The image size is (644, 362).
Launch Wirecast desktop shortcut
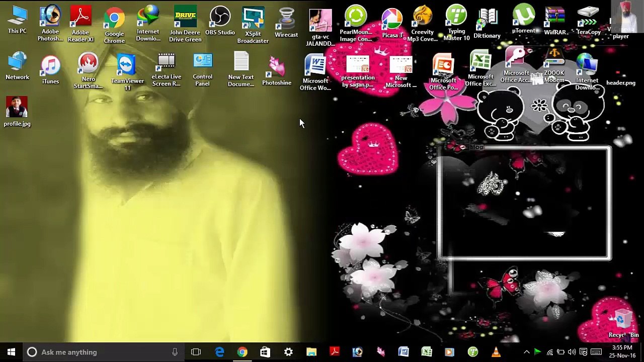(286, 23)
